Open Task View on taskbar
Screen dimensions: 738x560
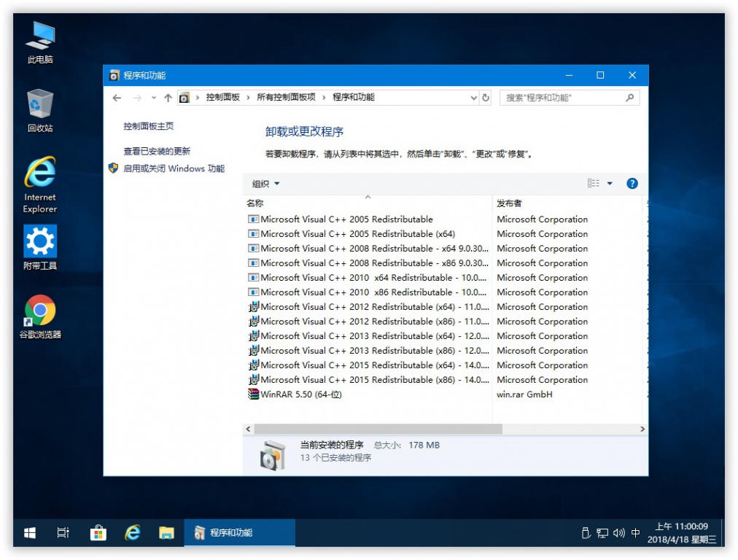click(63, 533)
